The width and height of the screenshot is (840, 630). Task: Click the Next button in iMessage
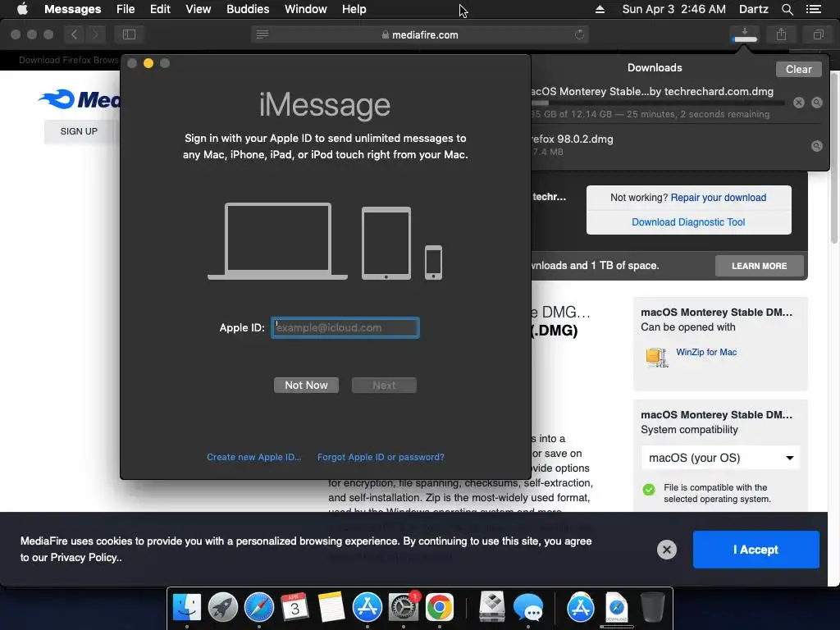point(384,386)
